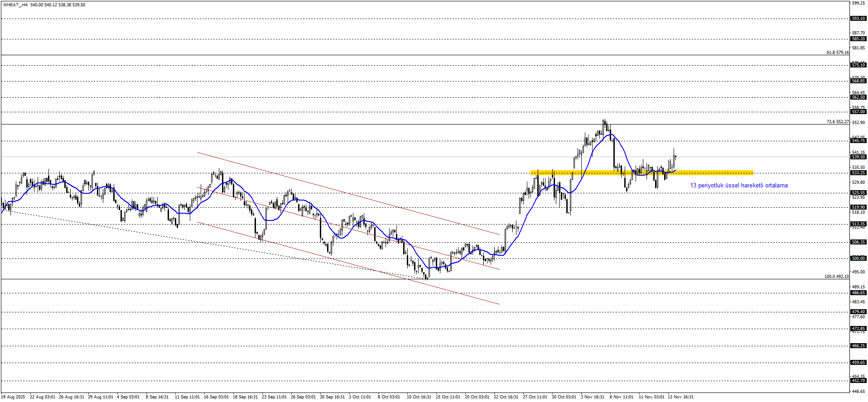Click the 10 Oct 16:31 time axis label
The height and width of the screenshot is (402, 868).
click(419, 397)
